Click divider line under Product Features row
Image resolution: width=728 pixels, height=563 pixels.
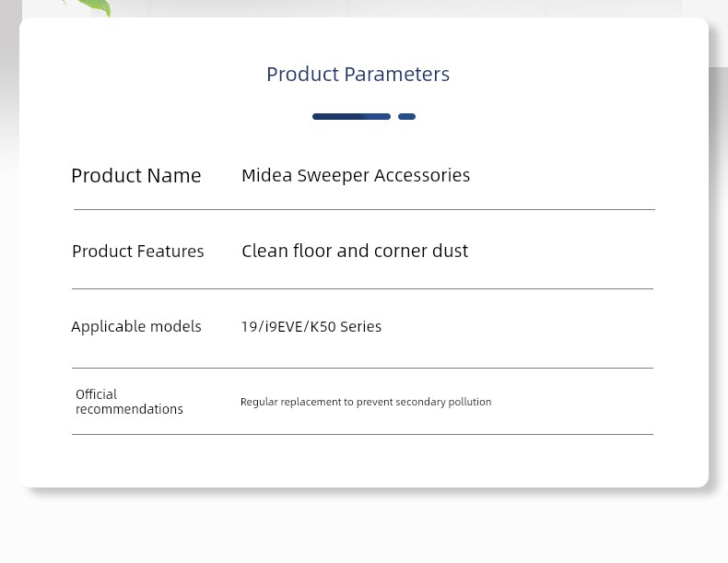[362, 288]
